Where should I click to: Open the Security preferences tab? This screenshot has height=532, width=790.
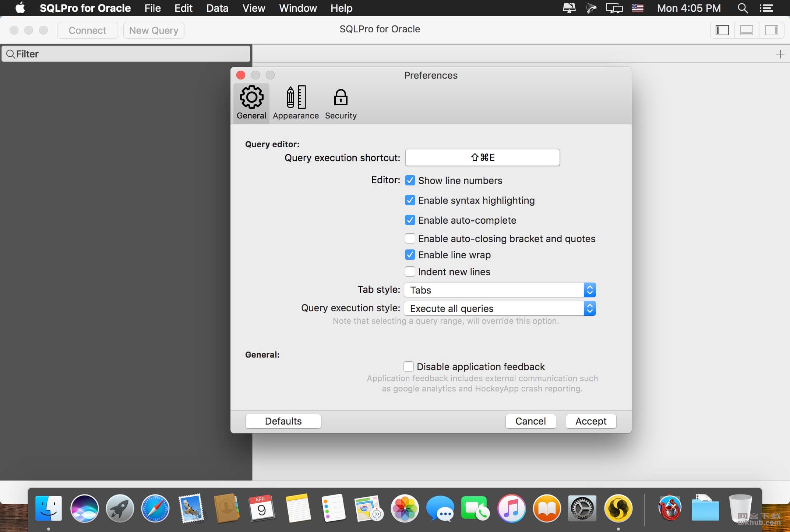[x=341, y=103]
